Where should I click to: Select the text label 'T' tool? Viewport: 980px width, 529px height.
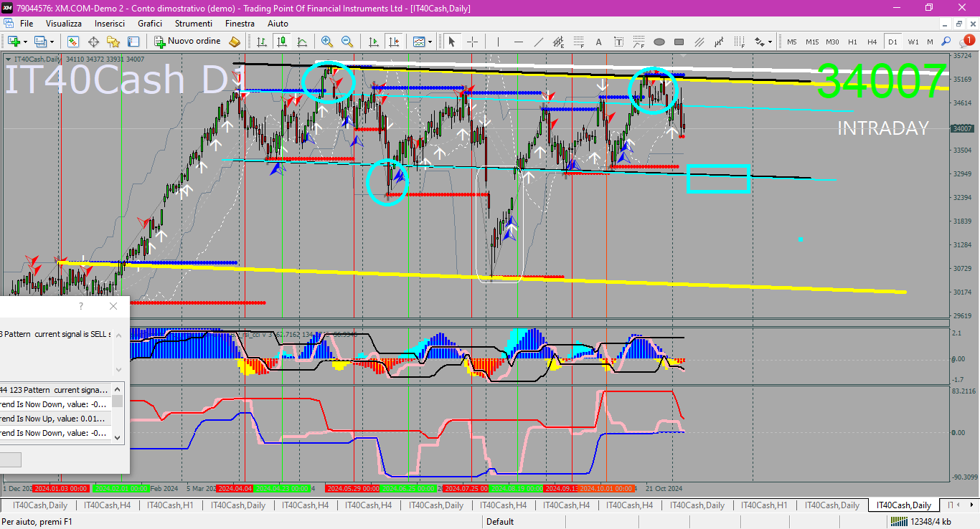[x=619, y=42]
